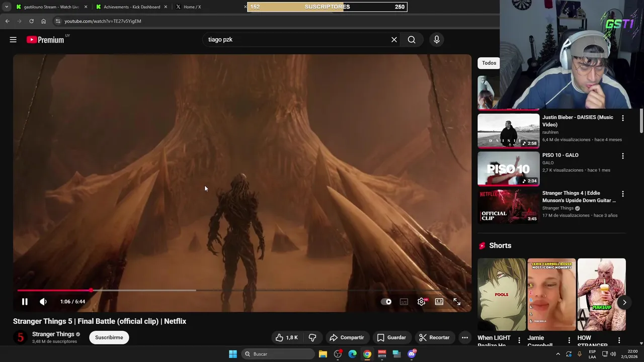Viewport: 644px width, 362px height.
Task: Run search with the magnifier icon
Action: [412, 40]
